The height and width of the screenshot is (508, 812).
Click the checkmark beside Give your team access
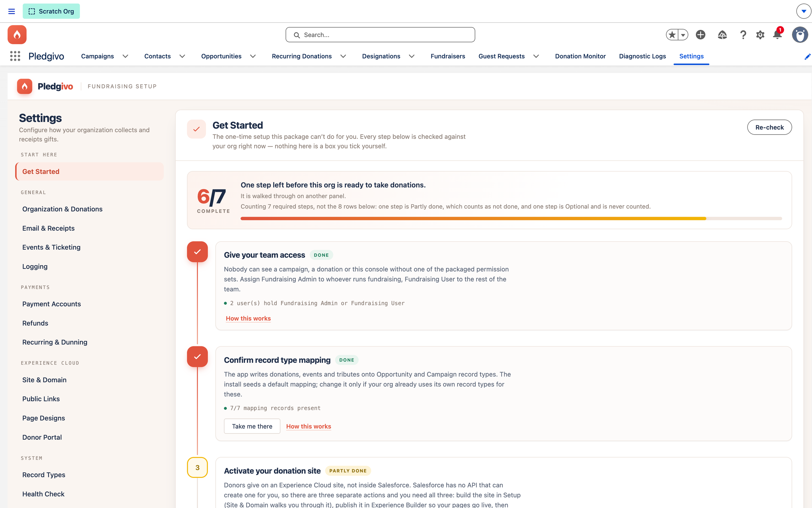tap(197, 252)
